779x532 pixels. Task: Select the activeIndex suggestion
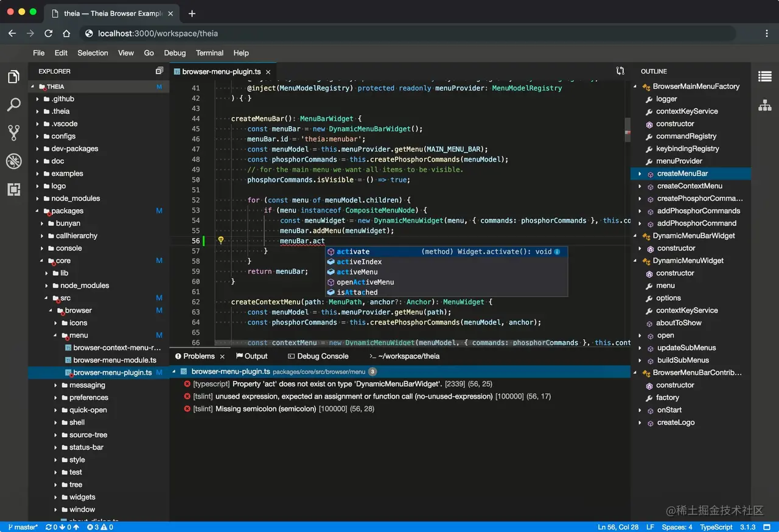[446, 262]
